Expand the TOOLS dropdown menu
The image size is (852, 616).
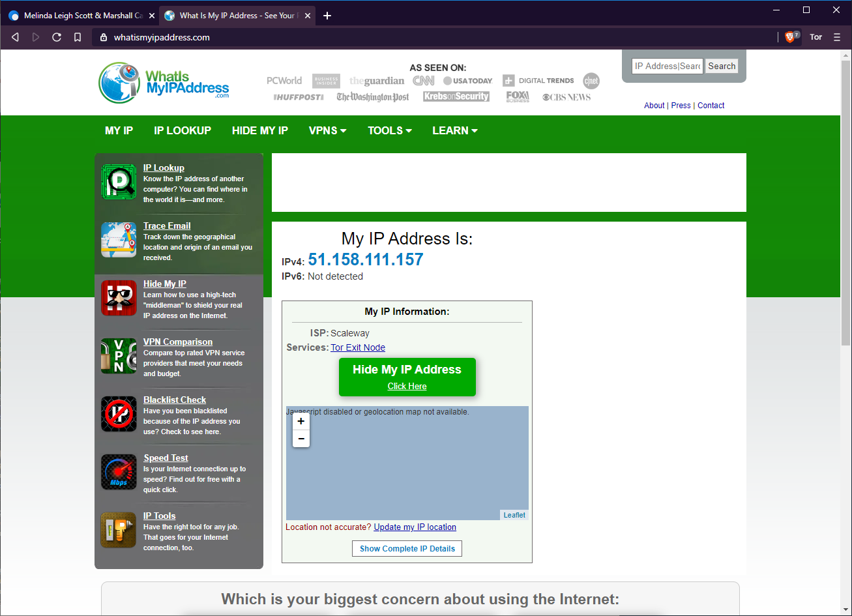[390, 130]
